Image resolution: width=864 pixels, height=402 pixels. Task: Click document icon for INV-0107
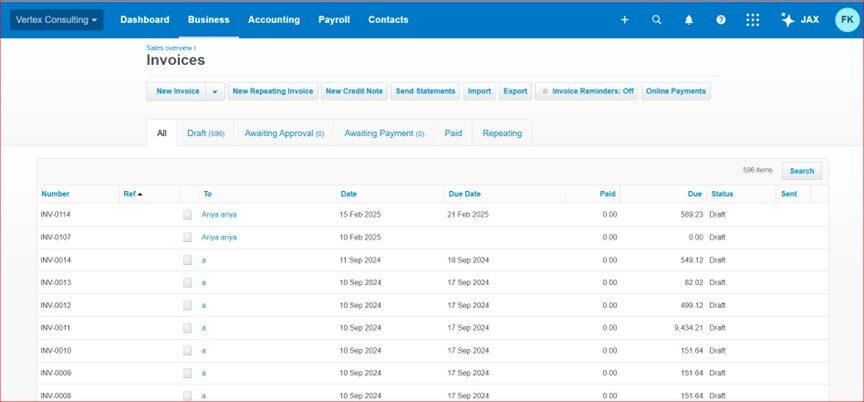[x=187, y=237]
